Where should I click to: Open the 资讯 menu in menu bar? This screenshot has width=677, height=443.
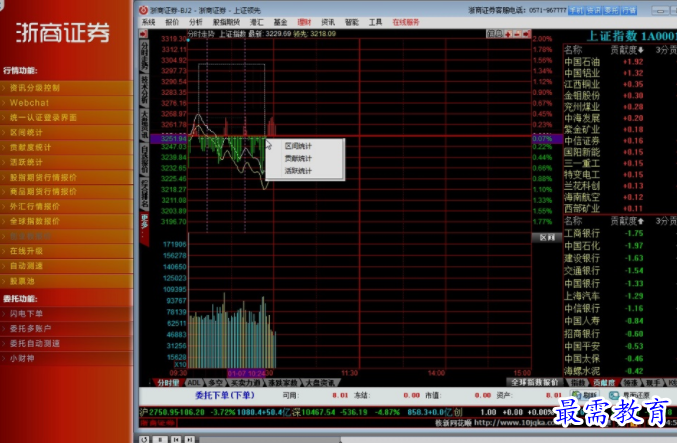tap(328, 22)
